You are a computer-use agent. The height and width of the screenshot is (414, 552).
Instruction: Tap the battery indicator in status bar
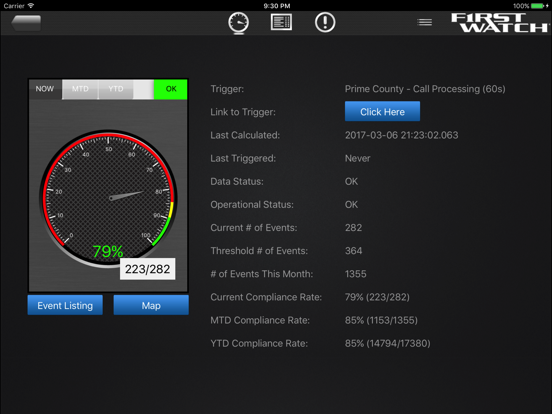[539, 6]
